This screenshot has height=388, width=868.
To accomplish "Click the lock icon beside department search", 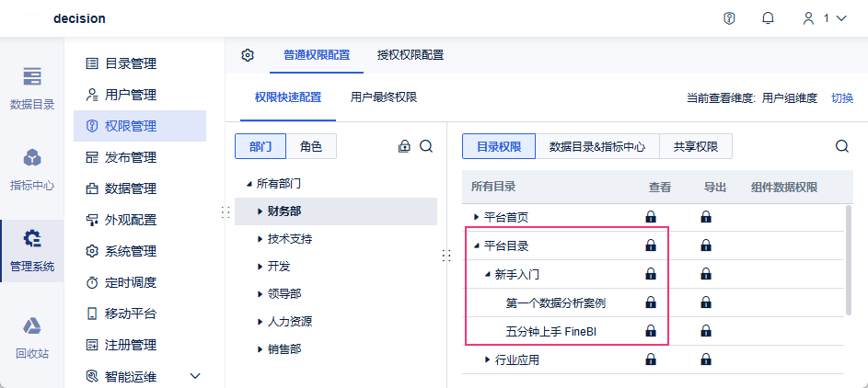I will 403,146.
